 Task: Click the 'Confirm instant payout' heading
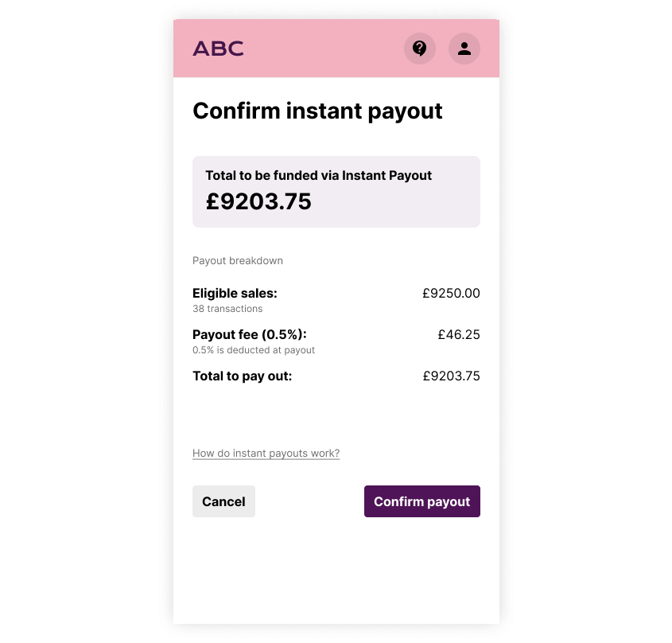317,111
